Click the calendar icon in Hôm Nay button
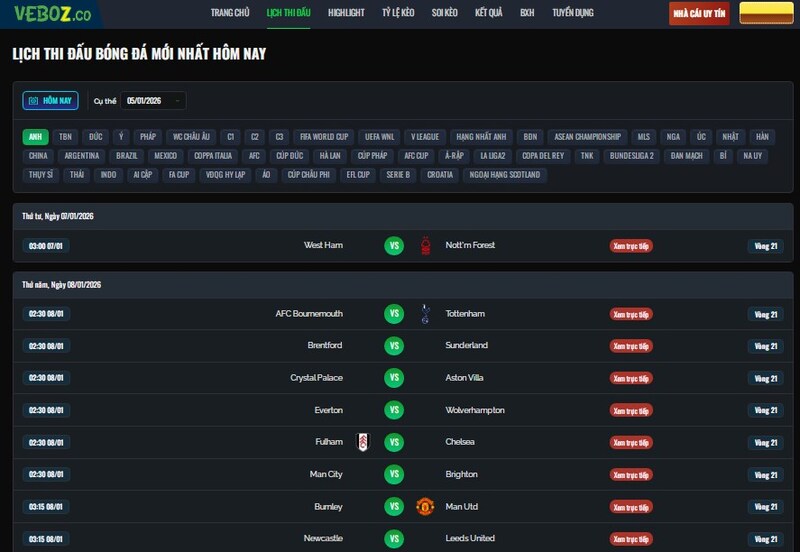This screenshot has width=800, height=552. pos(34,101)
